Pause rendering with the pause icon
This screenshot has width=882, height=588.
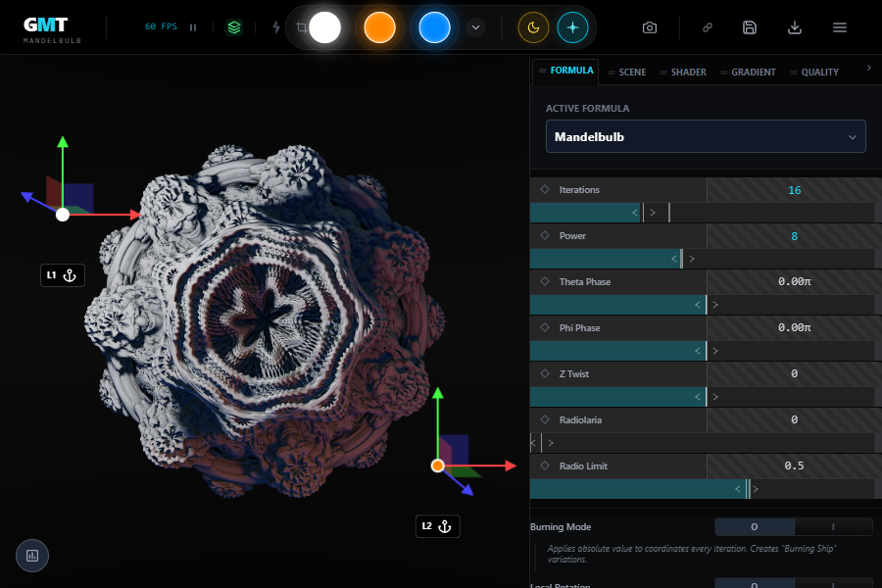pos(193,27)
